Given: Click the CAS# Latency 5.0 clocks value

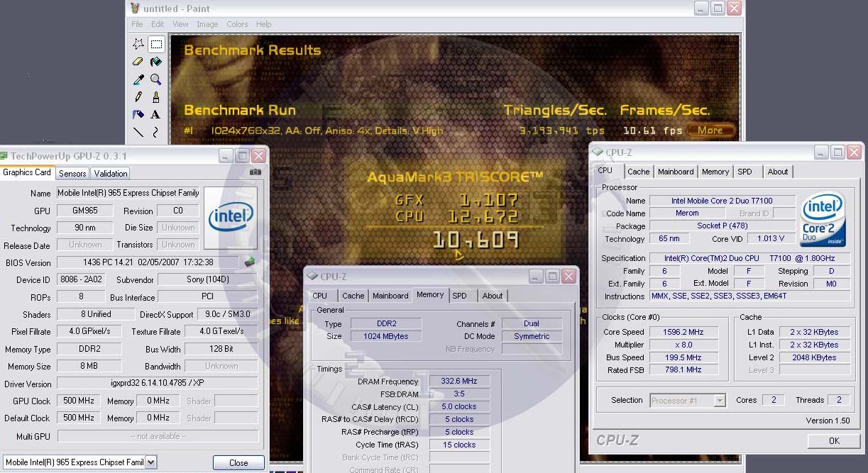Looking at the screenshot, I should tap(459, 406).
